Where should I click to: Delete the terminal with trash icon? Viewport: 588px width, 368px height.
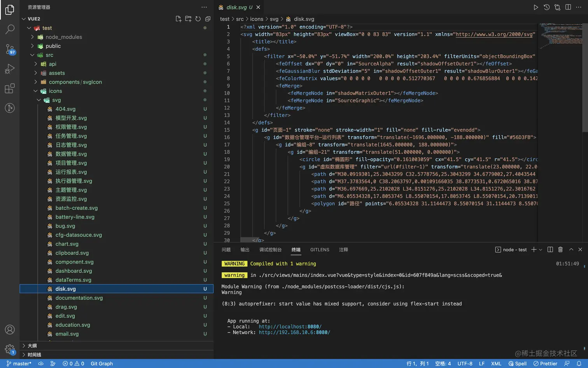[x=560, y=250]
